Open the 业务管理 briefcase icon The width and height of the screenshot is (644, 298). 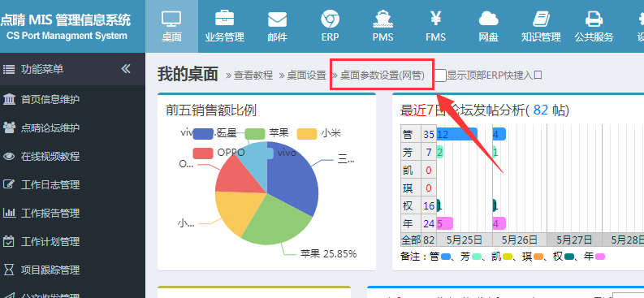pyautogui.click(x=225, y=19)
